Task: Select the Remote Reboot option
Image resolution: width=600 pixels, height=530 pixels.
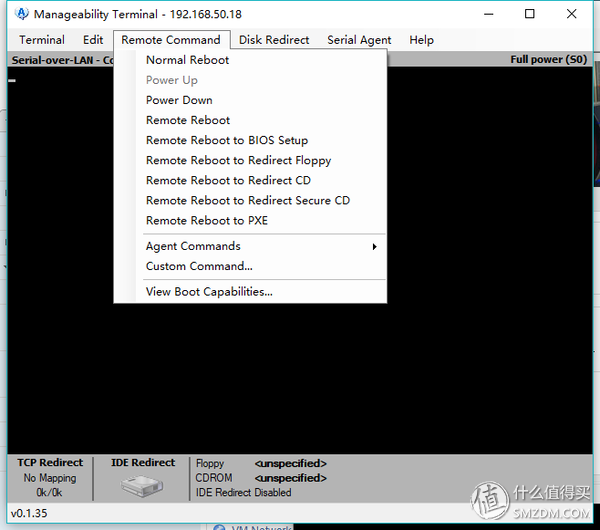Action: pos(188,120)
